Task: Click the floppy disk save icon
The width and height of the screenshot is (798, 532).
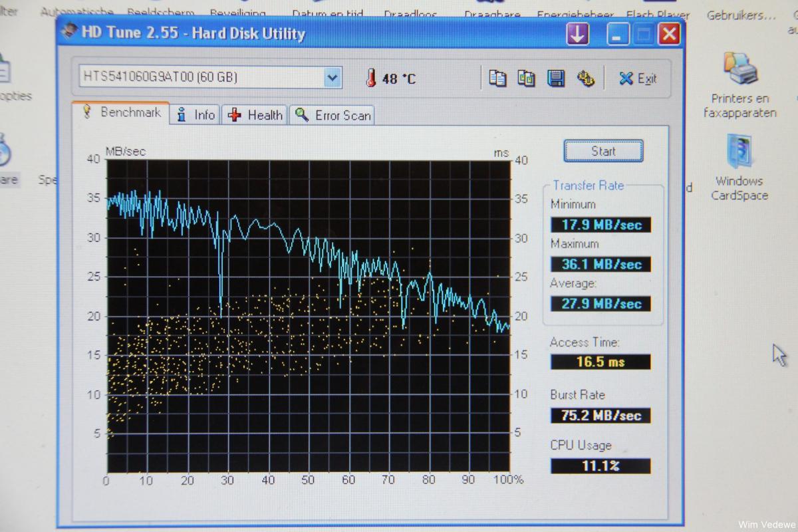Action: click(555, 78)
